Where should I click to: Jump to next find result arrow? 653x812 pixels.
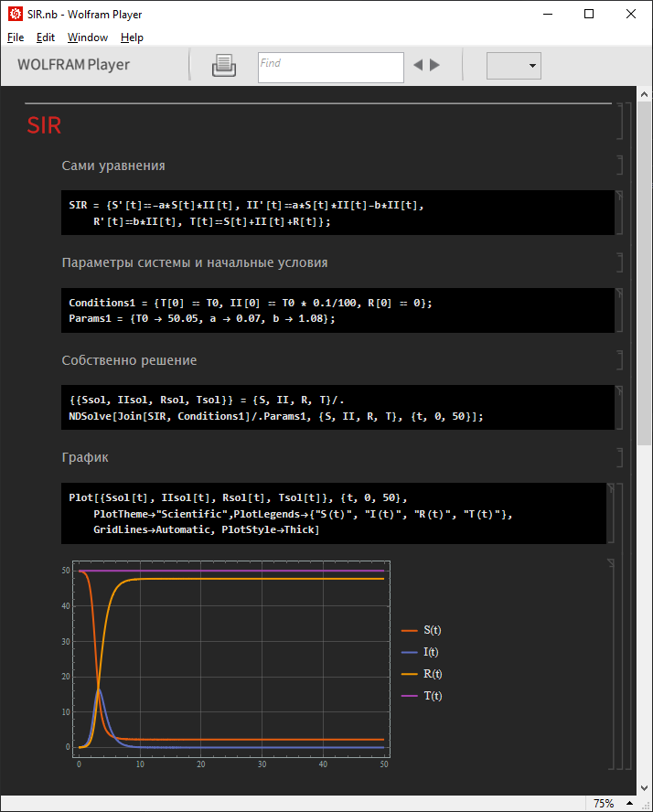(x=434, y=65)
